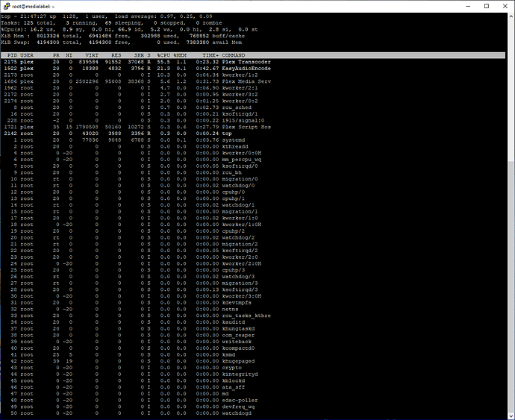
Task: Click PID 2175 in process list
Action: [x=10, y=62]
